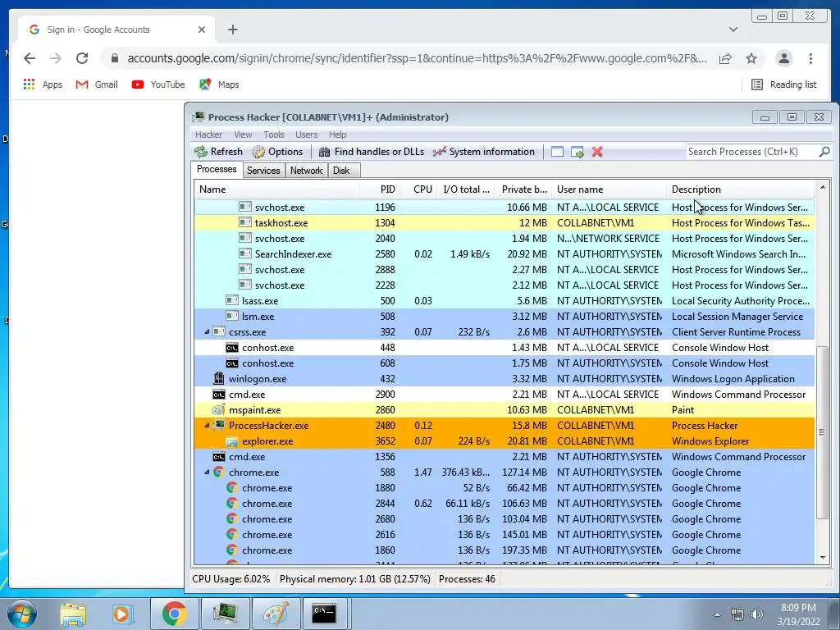Viewport: 840px width, 630px height.
Task: Open the YouTube bookmark
Action: 158,84
